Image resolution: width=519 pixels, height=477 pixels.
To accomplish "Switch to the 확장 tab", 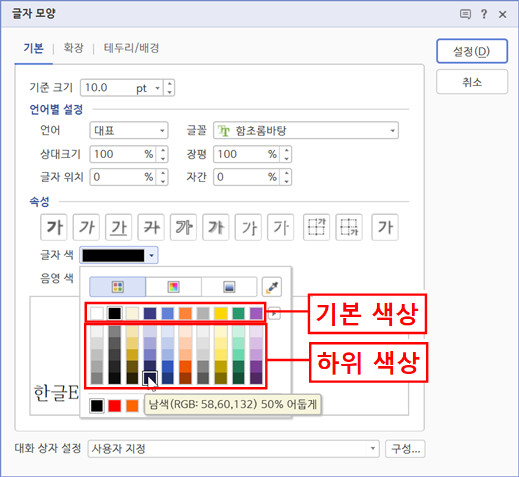I will 73,48.
